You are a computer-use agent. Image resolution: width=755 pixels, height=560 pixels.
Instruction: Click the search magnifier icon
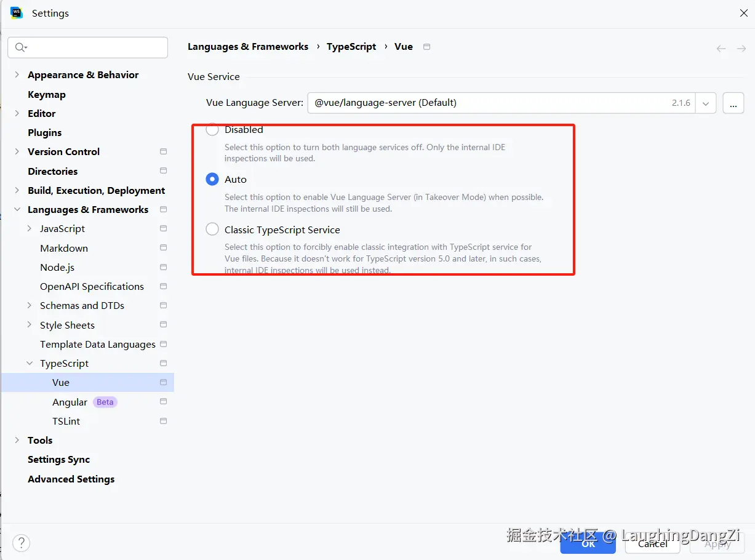(20, 47)
